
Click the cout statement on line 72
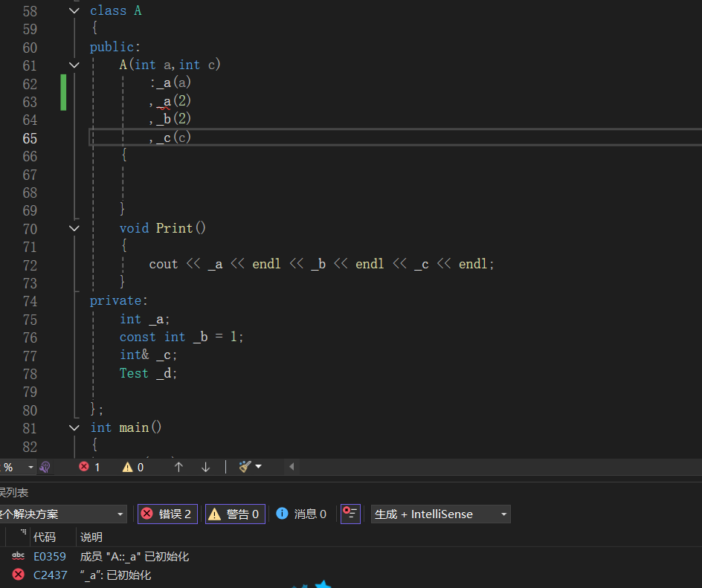tap(321, 265)
